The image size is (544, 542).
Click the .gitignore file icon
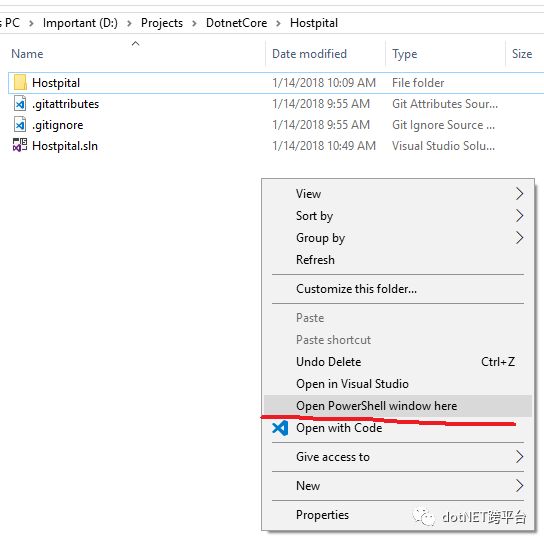(20, 125)
